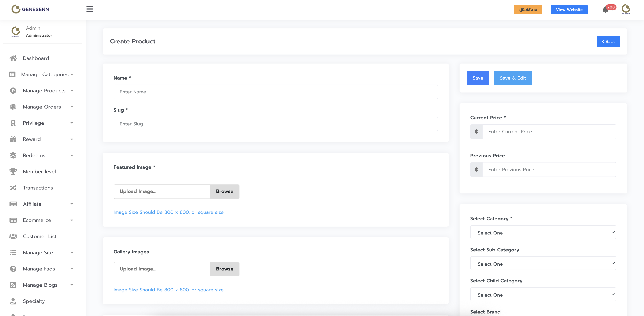Click the Reward gift icon
The width and height of the screenshot is (644, 316).
coord(13,139)
